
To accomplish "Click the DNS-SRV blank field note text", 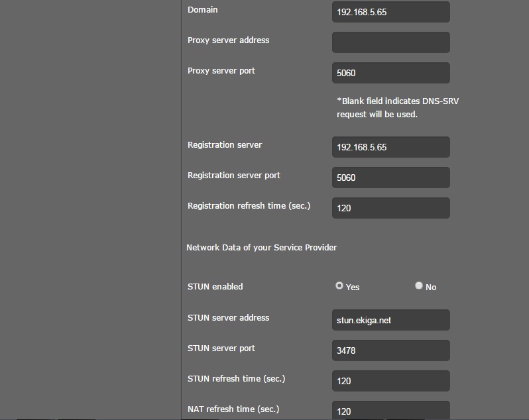I will point(380,107).
